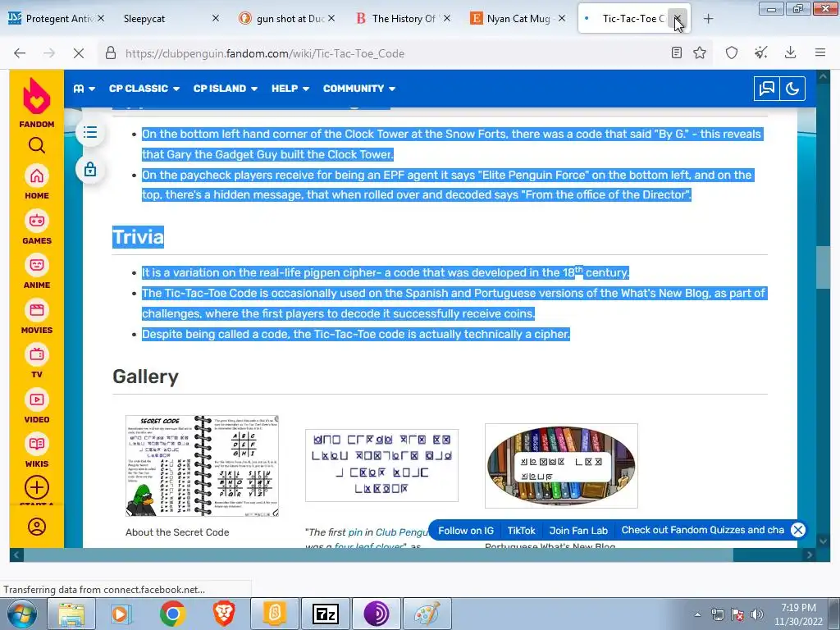Open the wiki Discuss chat icon
Image resolution: width=840 pixels, height=630 pixels.
767,89
